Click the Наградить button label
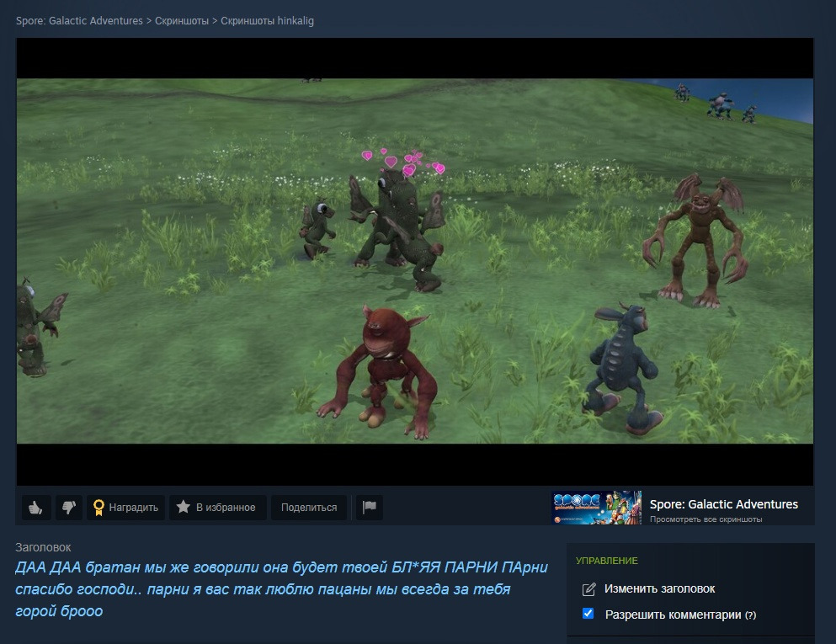Screen dimensions: 836x644 [x=133, y=508]
